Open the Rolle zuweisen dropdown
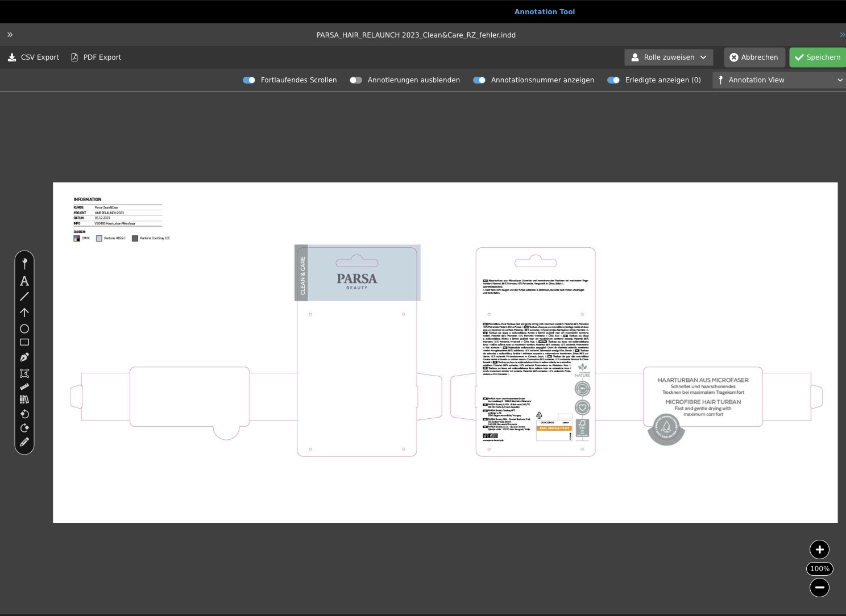This screenshot has width=846, height=616. pyautogui.click(x=669, y=57)
